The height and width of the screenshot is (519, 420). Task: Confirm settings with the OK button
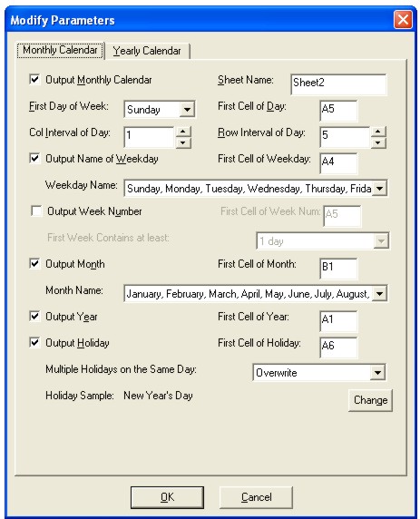pyautogui.click(x=167, y=497)
